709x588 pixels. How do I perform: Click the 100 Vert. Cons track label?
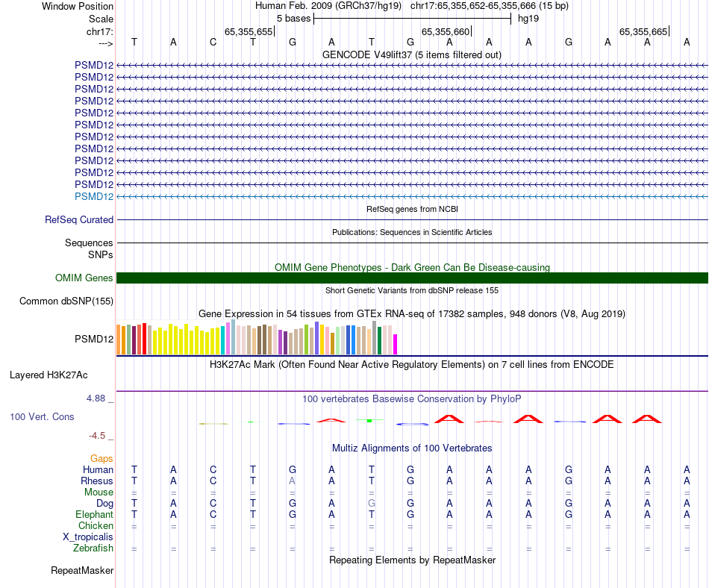click(x=42, y=416)
